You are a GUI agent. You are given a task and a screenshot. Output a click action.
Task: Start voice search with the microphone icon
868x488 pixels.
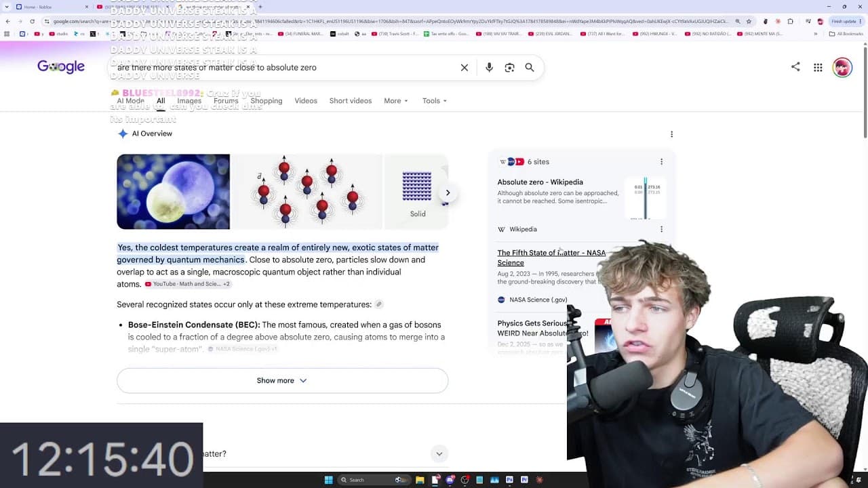pyautogui.click(x=489, y=68)
